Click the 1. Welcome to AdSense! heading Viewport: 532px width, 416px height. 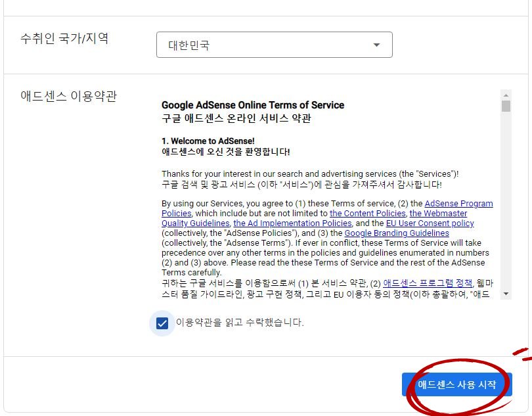click(208, 141)
